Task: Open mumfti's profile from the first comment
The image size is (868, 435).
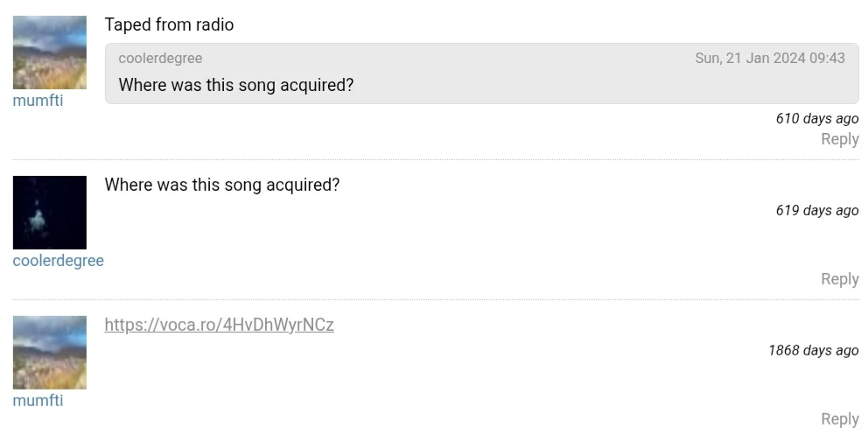Action: [x=38, y=101]
